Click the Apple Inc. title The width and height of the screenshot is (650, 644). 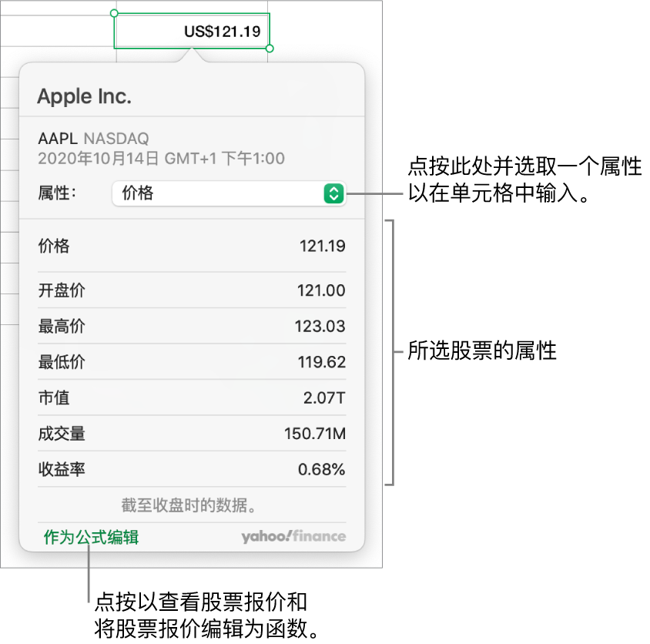pos(85,96)
